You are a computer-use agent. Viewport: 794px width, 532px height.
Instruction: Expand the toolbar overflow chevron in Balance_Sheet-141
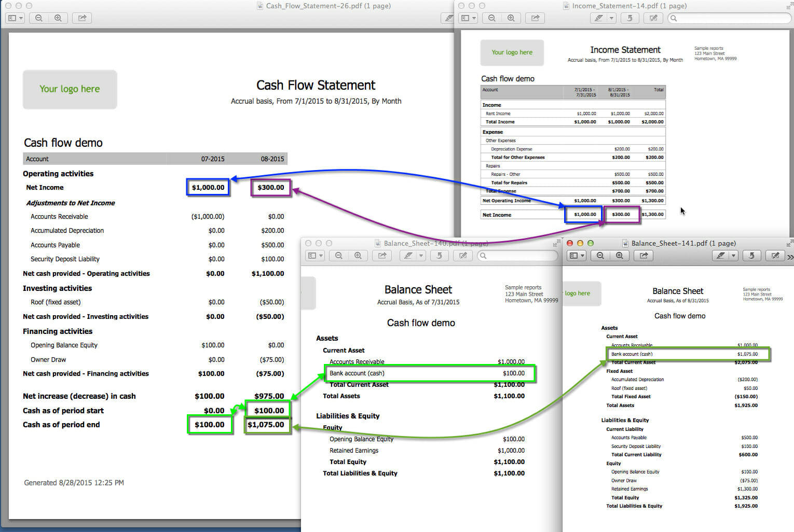(x=790, y=255)
